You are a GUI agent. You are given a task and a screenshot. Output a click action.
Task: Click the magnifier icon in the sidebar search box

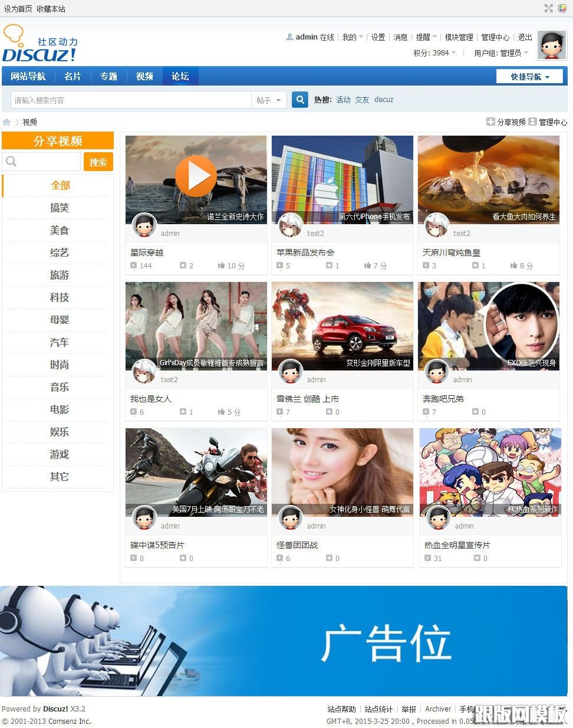point(12,161)
